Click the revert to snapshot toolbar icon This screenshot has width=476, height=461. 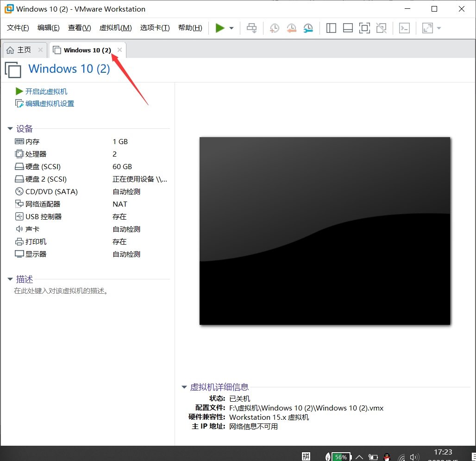click(x=291, y=28)
